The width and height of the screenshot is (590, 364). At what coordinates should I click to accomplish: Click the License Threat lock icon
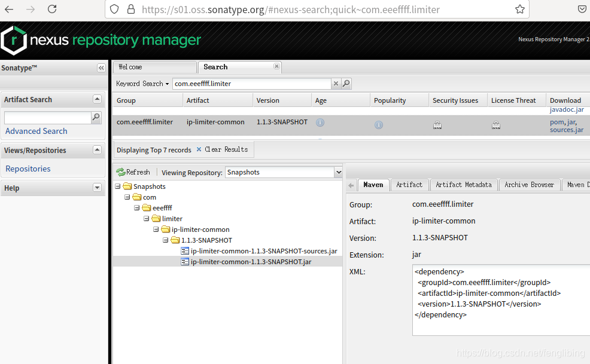pos(496,125)
